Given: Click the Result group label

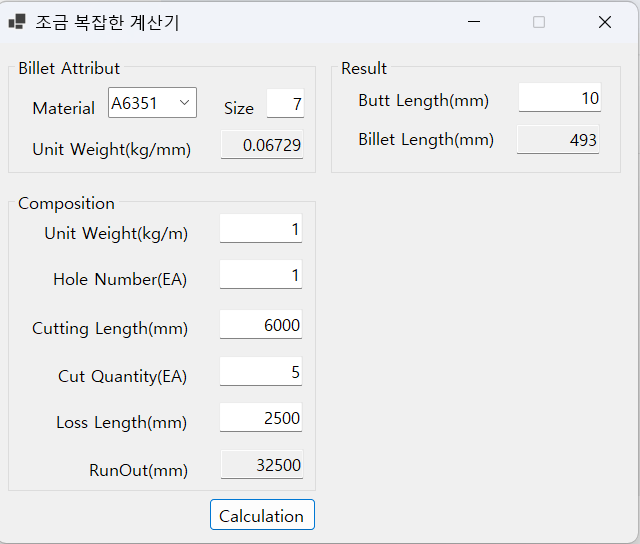Looking at the screenshot, I should click(x=364, y=68).
